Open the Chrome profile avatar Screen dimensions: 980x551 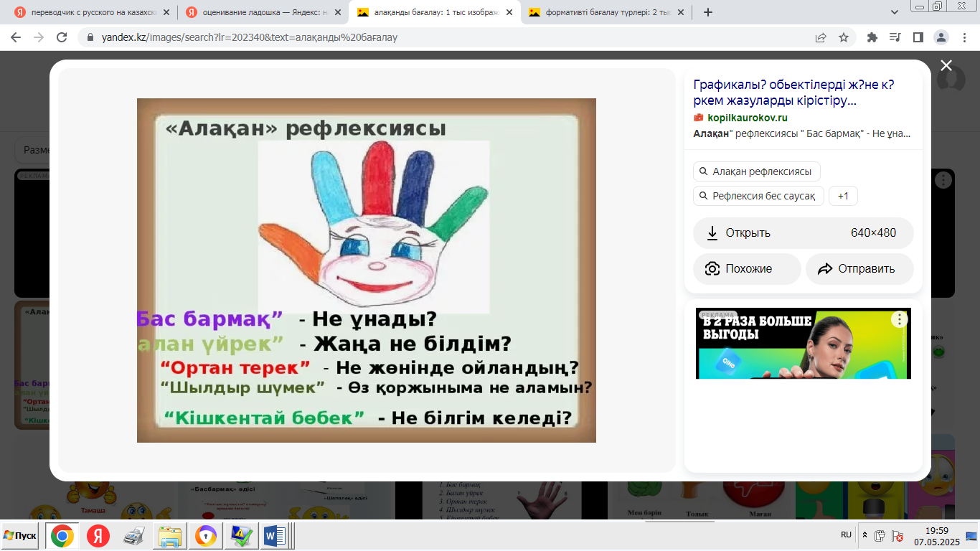[941, 37]
